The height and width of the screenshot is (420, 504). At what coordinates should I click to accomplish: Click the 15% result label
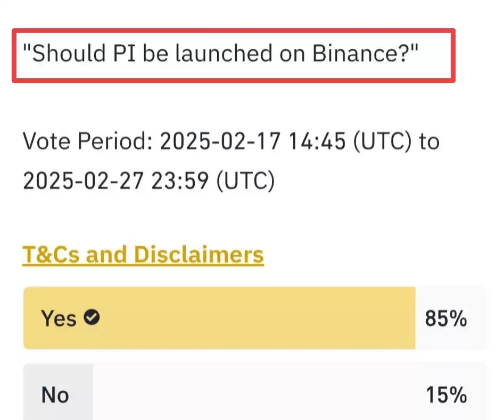446,394
